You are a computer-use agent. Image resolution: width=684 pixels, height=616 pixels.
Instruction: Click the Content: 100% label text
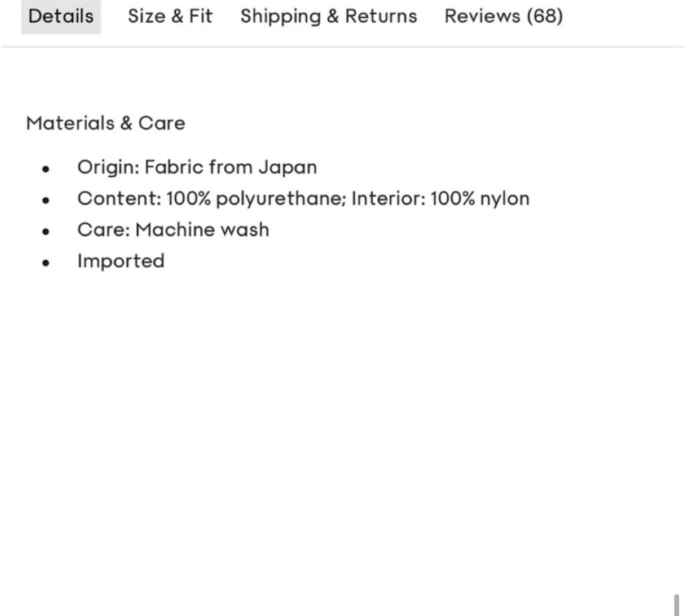click(144, 199)
